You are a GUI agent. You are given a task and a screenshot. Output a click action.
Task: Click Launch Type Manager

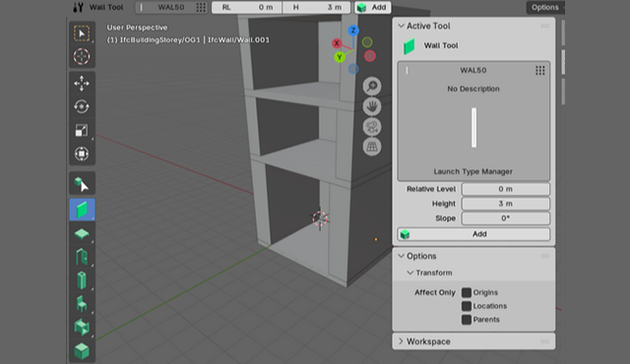tap(473, 172)
